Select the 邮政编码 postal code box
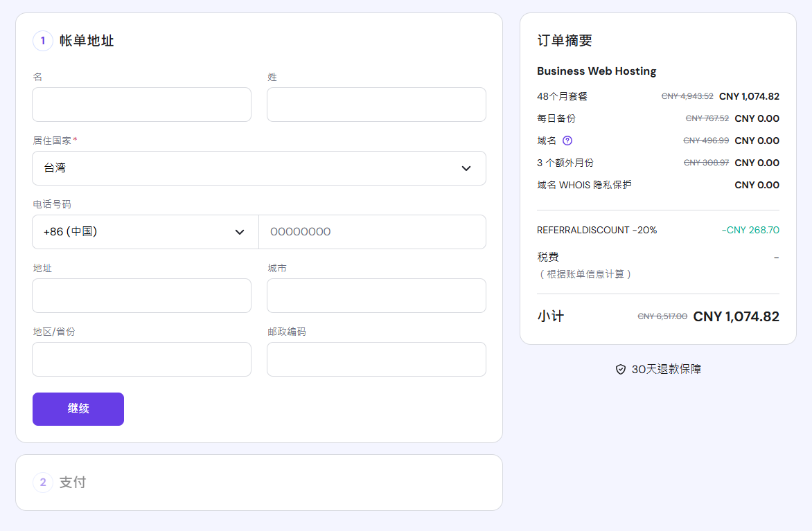The image size is (812, 531). [376, 359]
